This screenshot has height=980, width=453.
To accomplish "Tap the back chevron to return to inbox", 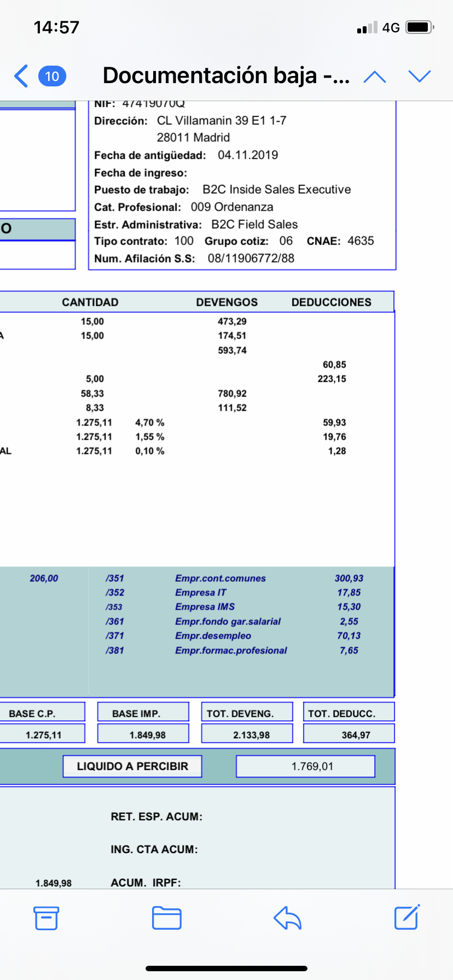I will click(21, 76).
